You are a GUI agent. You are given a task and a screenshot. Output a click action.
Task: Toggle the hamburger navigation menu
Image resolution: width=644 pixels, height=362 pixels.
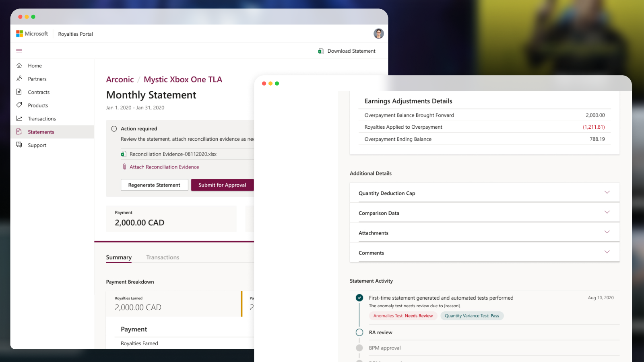[x=19, y=51]
